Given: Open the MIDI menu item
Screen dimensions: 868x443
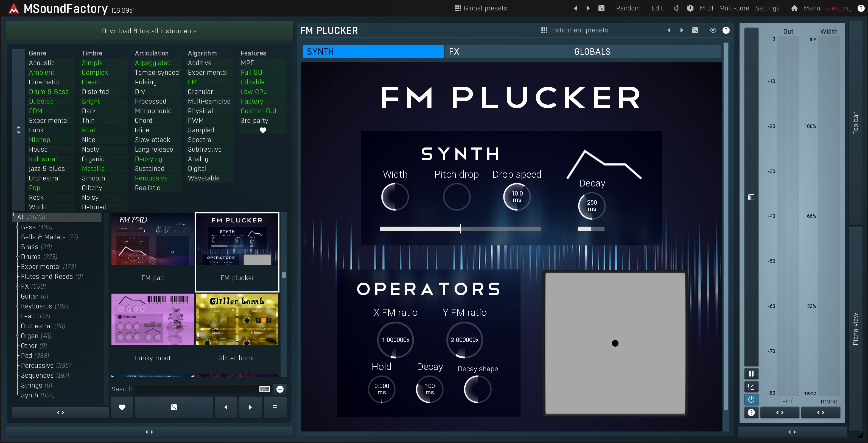Looking at the screenshot, I should 706,9.
